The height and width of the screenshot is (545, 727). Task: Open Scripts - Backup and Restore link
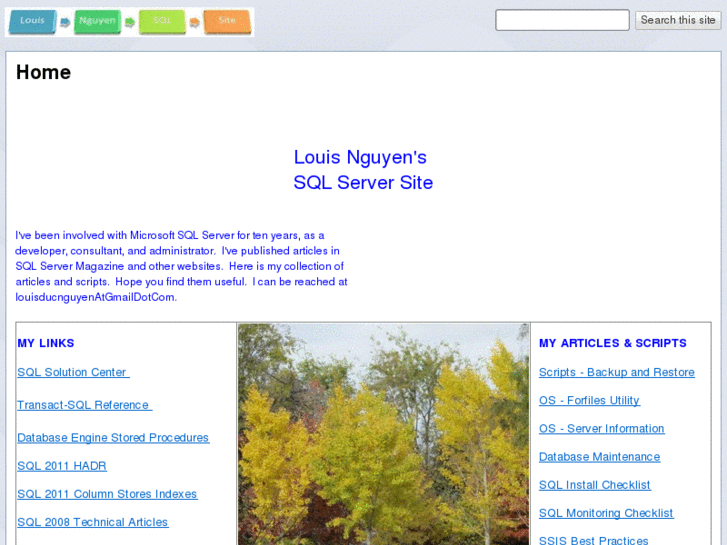click(617, 372)
